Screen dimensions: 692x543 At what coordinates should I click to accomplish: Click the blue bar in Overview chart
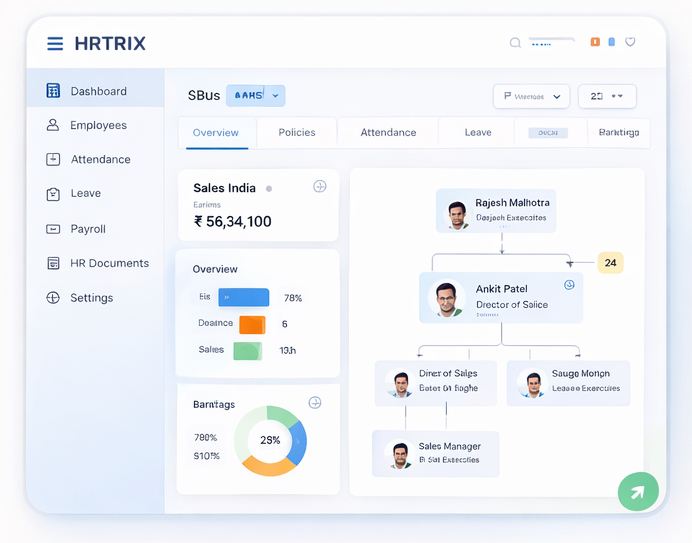click(244, 297)
